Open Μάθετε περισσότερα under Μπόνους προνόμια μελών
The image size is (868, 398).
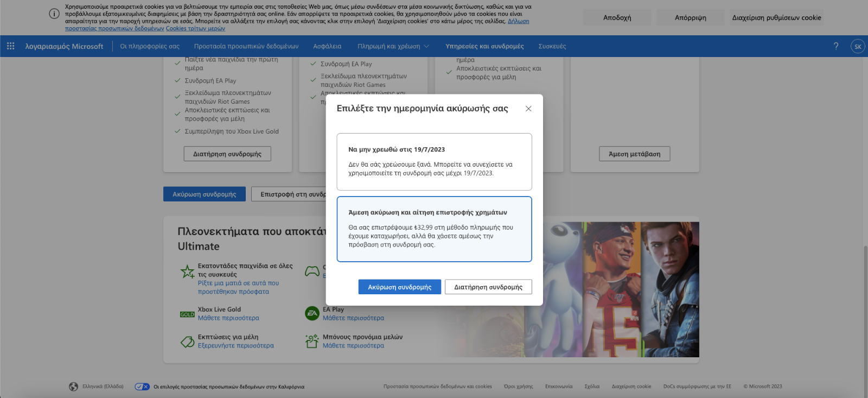pyautogui.click(x=353, y=345)
